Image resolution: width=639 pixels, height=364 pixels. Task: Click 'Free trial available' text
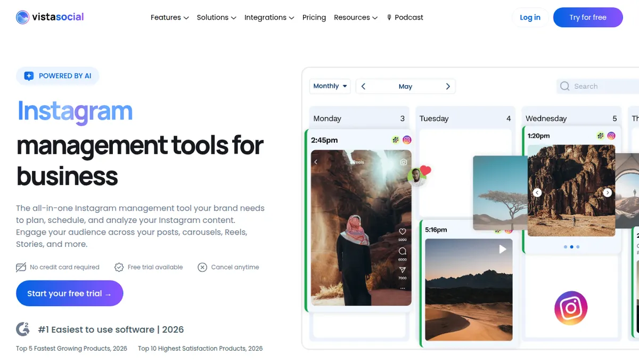[155, 267]
